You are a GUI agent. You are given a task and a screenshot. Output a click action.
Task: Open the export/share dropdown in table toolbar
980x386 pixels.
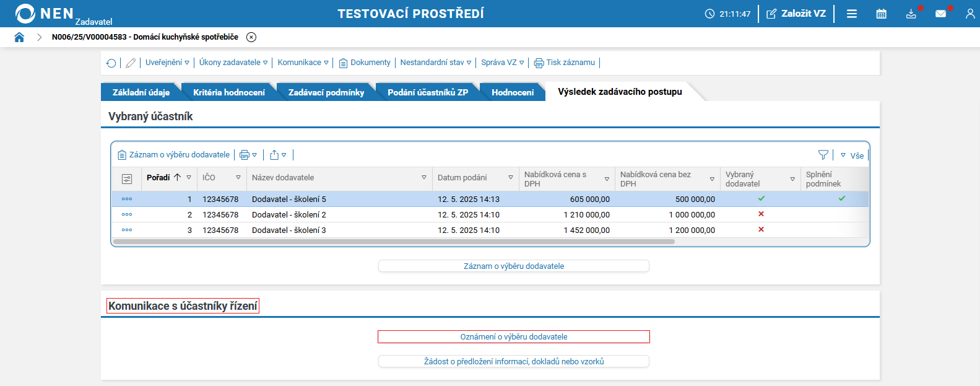pyautogui.click(x=278, y=155)
